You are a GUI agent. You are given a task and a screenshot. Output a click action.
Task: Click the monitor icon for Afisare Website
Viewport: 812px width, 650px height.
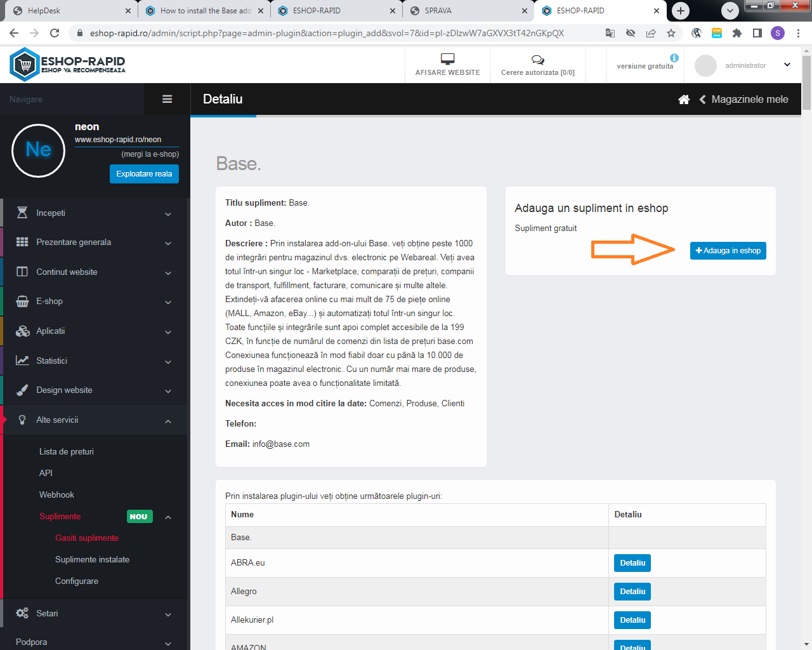point(448,59)
